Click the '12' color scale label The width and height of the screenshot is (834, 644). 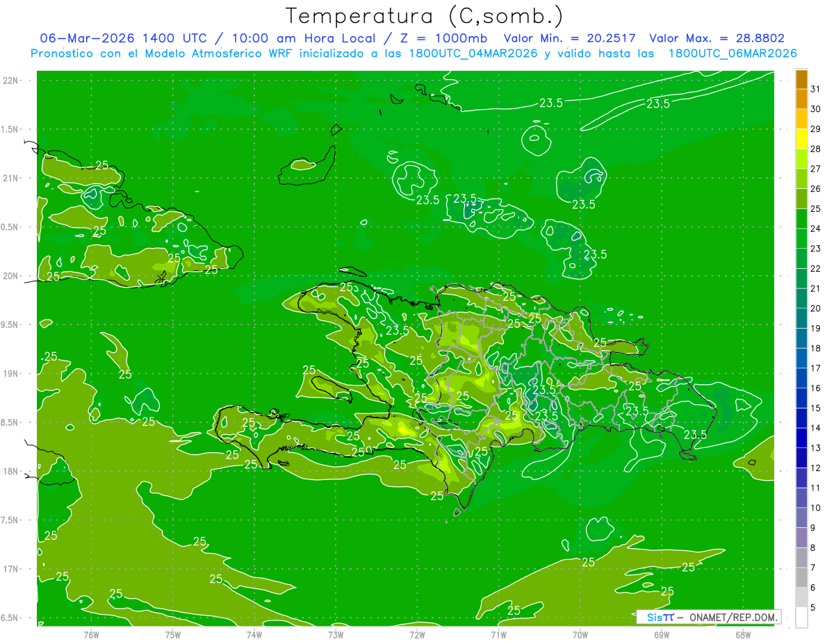coord(816,468)
